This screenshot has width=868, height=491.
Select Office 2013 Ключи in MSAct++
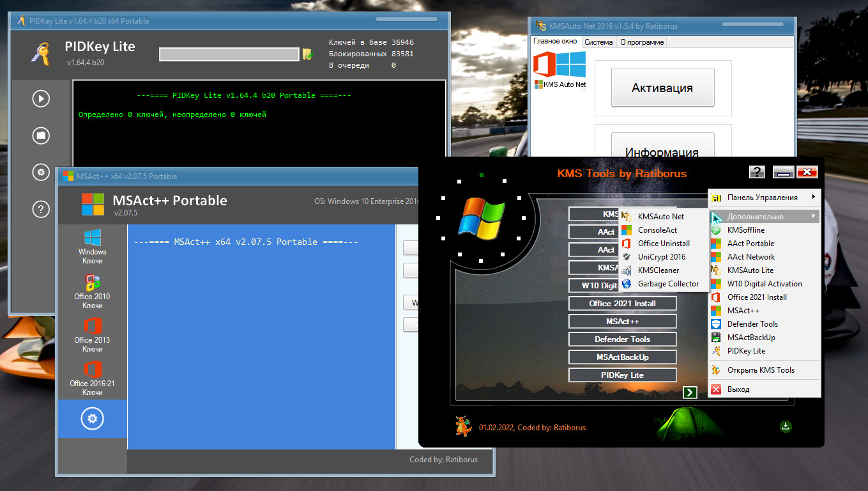tap(93, 335)
